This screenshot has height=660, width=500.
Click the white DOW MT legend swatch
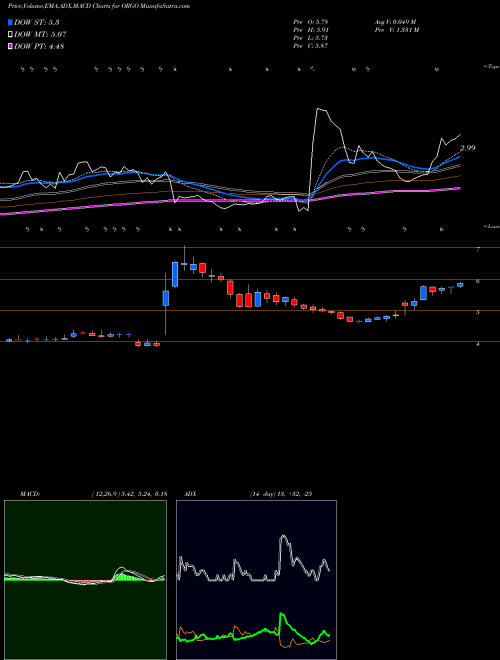coord(10,35)
